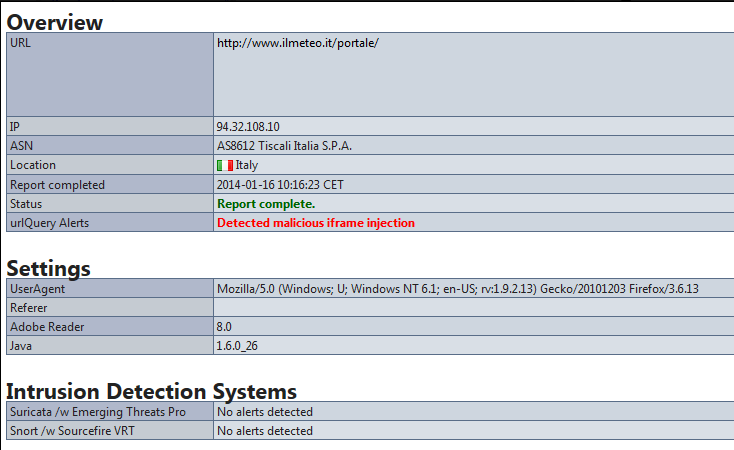This screenshot has height=450, width=734.
Task: Click the empty Referer value cell
Action: pos(470,308)
